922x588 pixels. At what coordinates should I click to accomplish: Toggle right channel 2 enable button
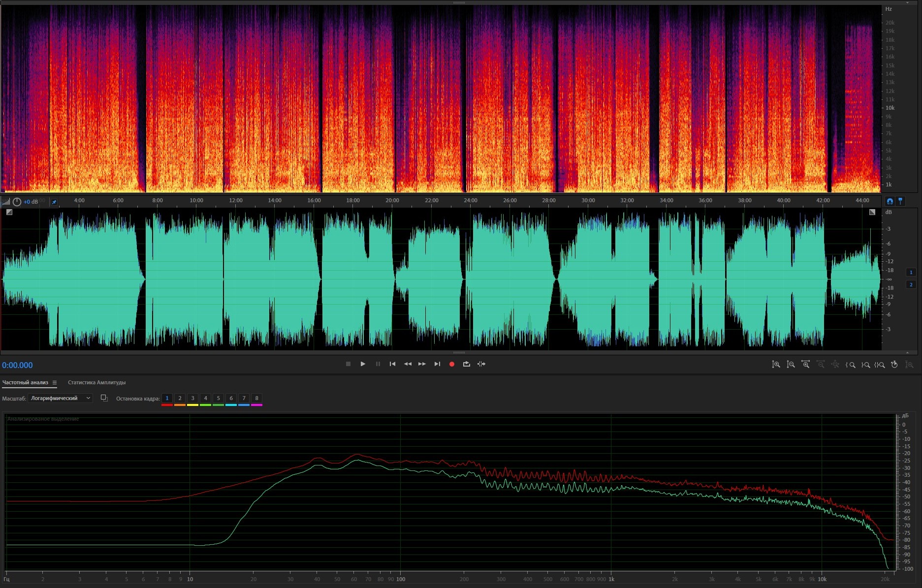(x=911, y=284)
